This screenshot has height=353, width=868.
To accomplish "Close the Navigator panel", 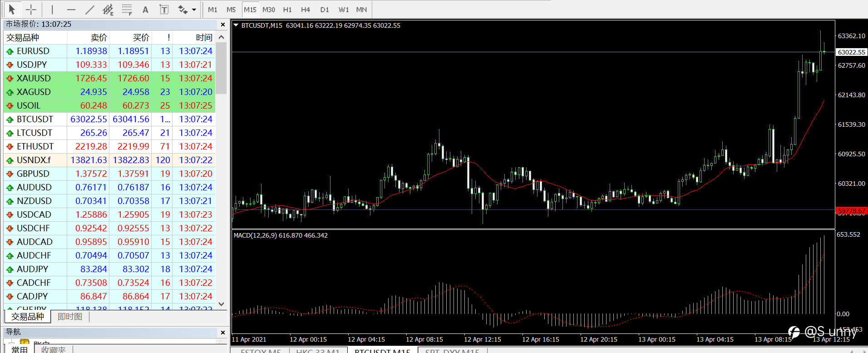I will [x=222, y=332].
